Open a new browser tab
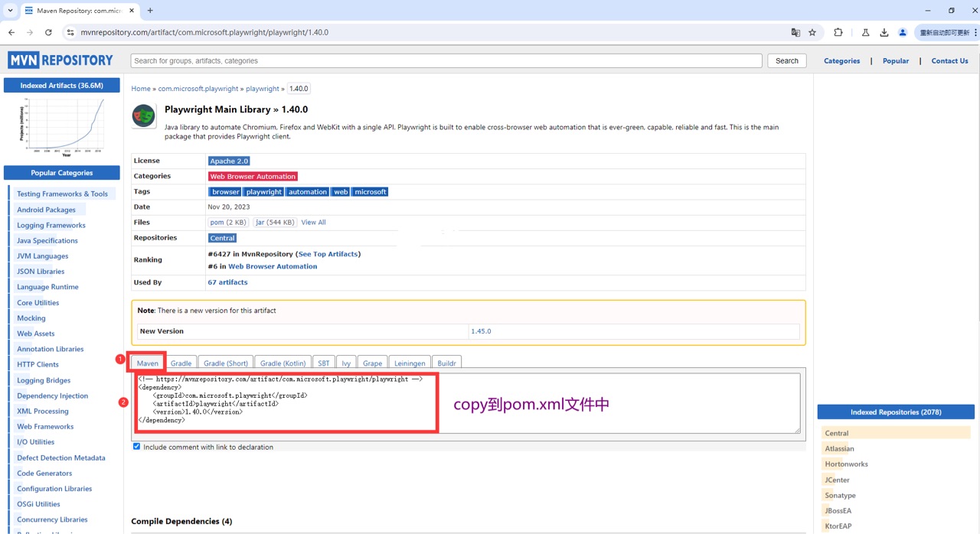Screen dimensions: 980x534 (150, 11)
